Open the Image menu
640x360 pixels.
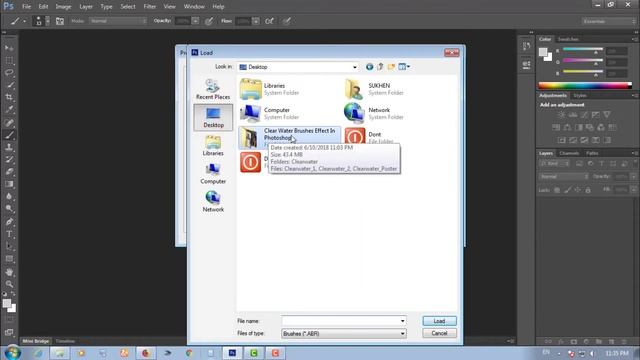(x=63, y=7)
